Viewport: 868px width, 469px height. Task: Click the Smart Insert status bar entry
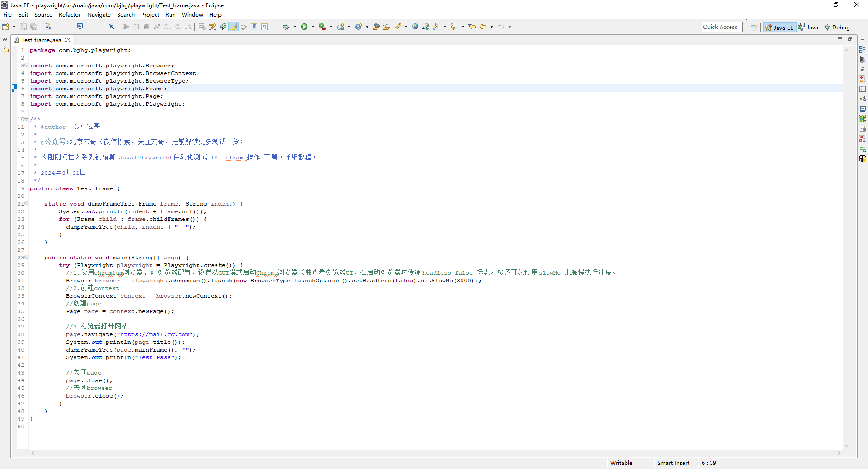tap(673, 463)
